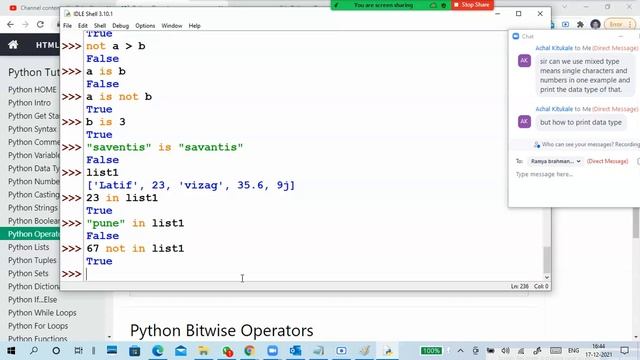The width and height of the screenshot is (640, 360).
Task: Click the 100% battery indicator
Action: (431, 351)
